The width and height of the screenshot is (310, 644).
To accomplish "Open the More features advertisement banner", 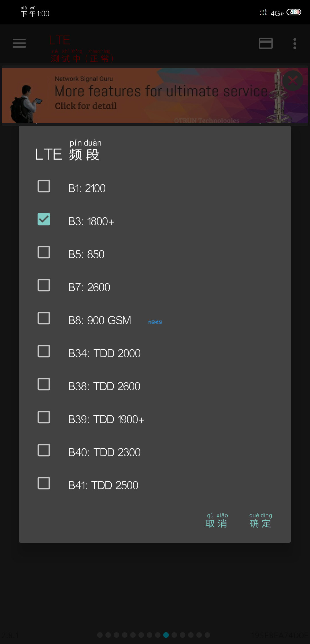I will 155,96.
